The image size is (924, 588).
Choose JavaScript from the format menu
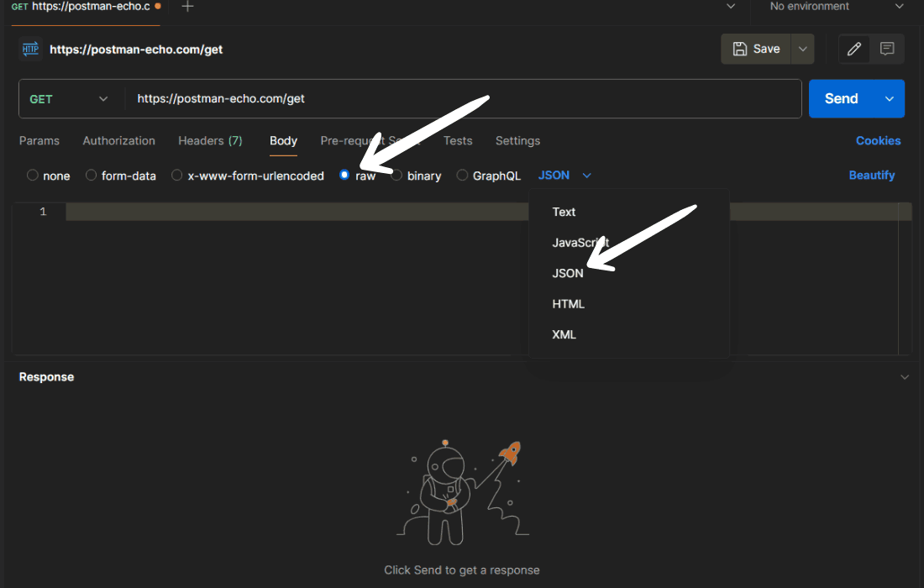pyautogui.click(x=629, y=243)
